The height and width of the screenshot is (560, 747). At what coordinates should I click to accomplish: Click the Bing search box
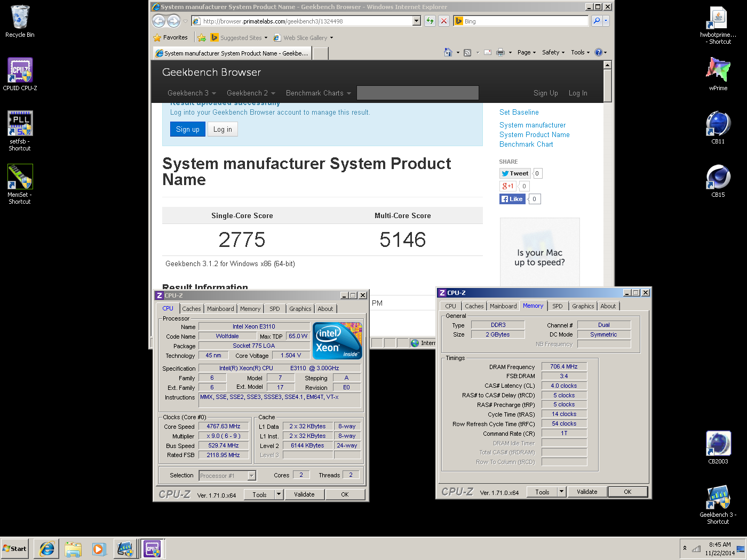pyautogui.click(x=521, y=21)
